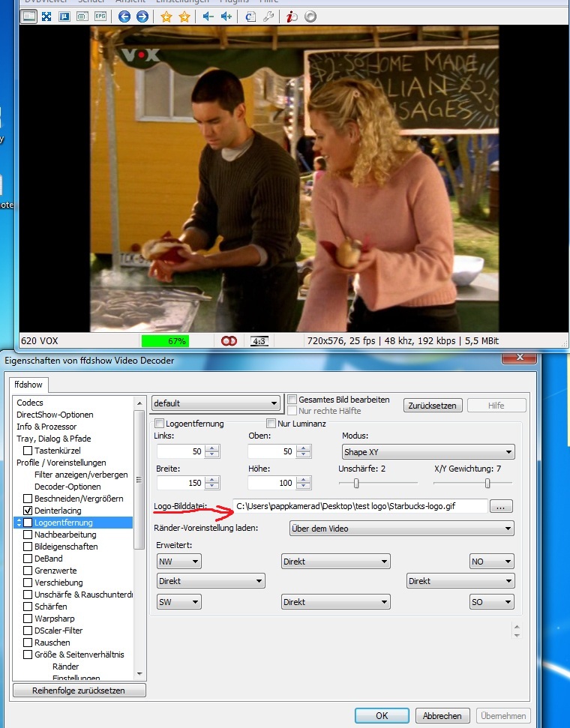Viewport: 570px width, 728px height.
Task: Click the Zurücksetzen button
Action: [433, 406]
